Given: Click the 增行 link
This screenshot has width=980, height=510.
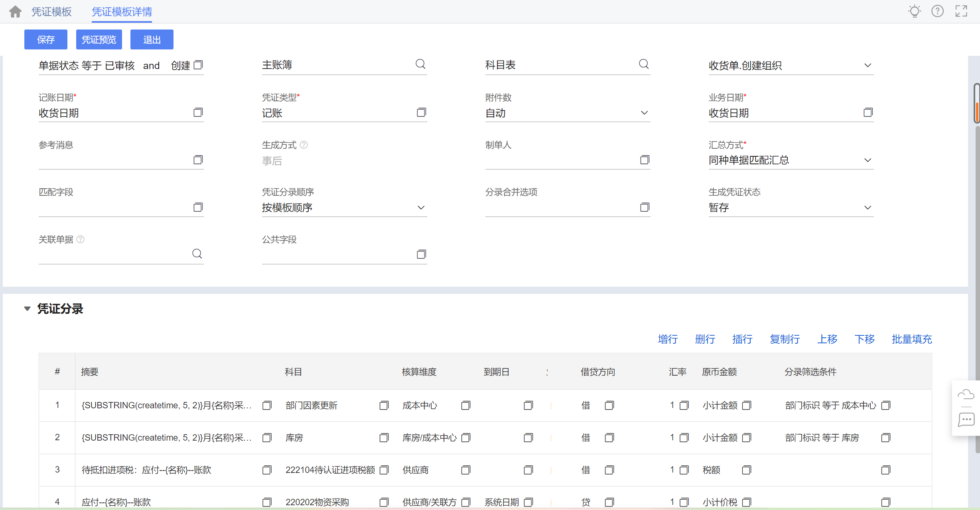Looking at the screenshot, I should tap(668, 339).
